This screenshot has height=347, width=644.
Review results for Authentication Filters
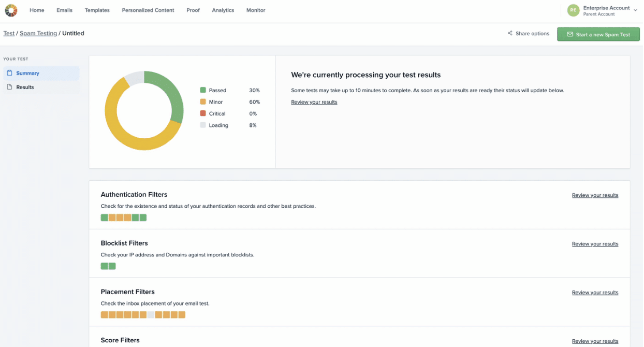pos(595,195)
